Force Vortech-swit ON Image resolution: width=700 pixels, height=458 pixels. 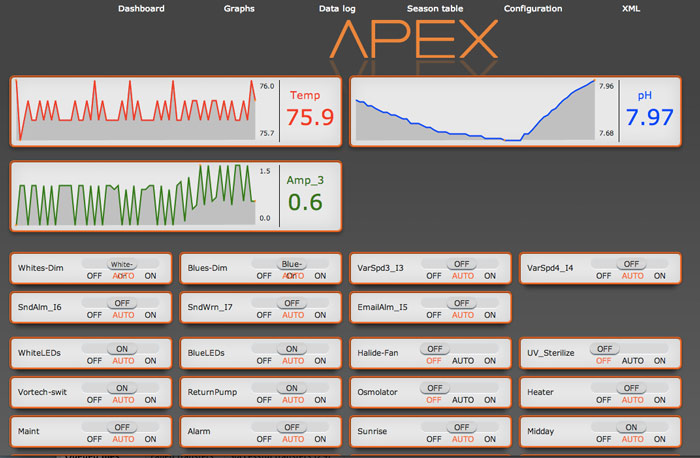tap(150, 400)
